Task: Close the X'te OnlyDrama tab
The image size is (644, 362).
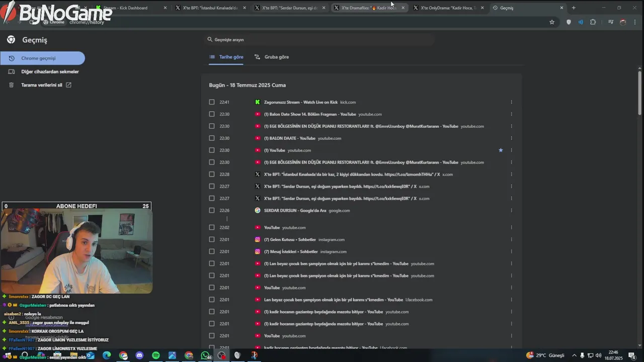Action: coord(482,8)
